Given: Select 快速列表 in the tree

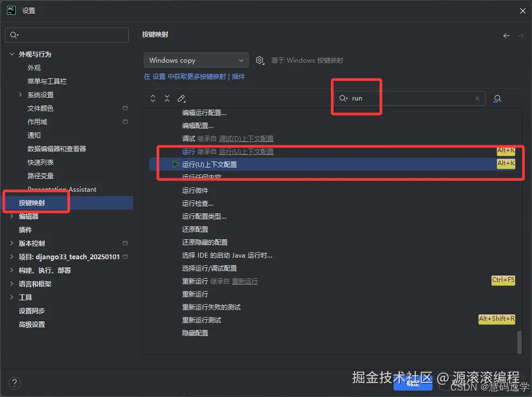Looking at the screenshot, I should pyautogui.click(x=41, y=163).
